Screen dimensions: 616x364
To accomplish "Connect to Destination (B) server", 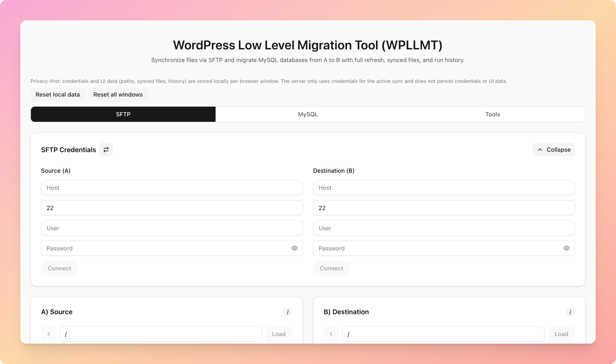I will 331,268.
